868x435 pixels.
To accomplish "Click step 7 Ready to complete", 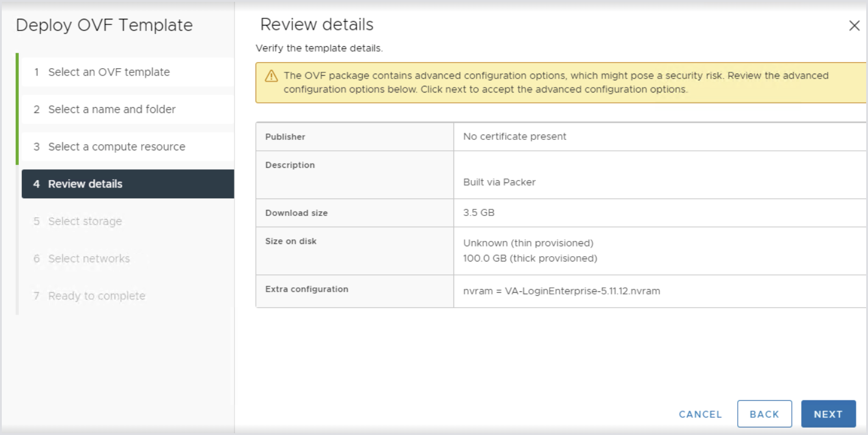I will (97, 296).
